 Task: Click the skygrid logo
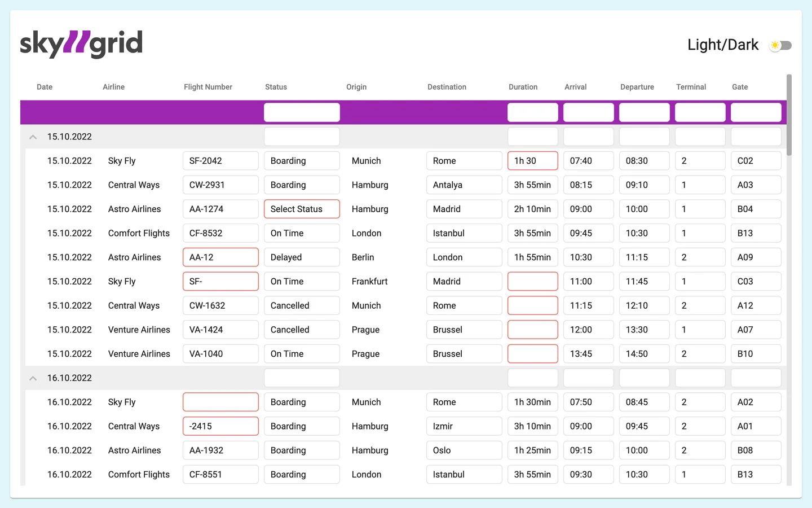pos(81,44)
